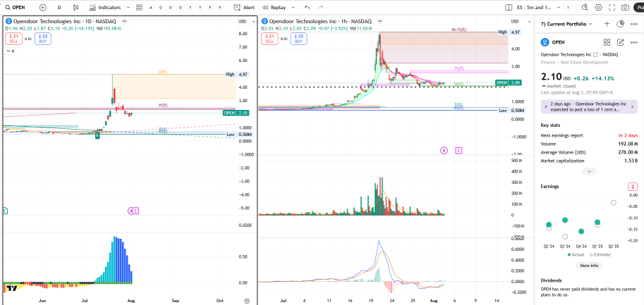The image size is (644, 305).
Task: Open symbol search showing OPEN ticker
Action: coord(16,7)
